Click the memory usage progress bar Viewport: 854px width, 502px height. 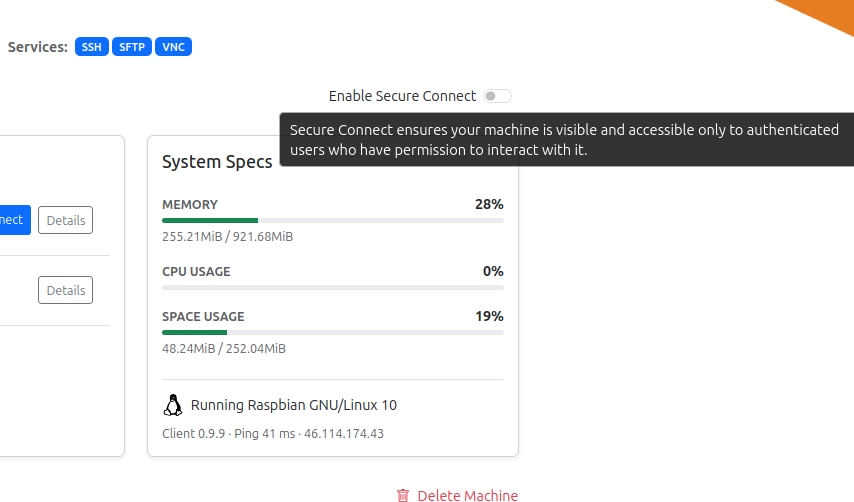click(333, 221)
